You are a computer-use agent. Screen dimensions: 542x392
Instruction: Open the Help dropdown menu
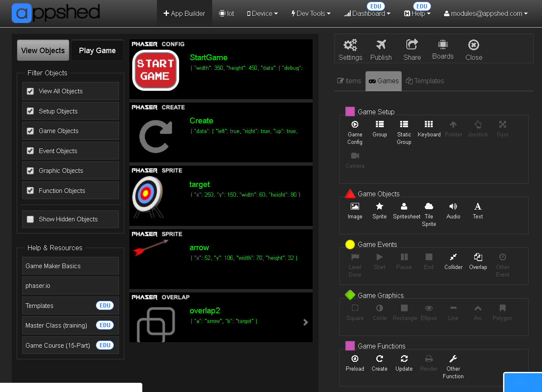pyautogui.click(x=417, y=13)
